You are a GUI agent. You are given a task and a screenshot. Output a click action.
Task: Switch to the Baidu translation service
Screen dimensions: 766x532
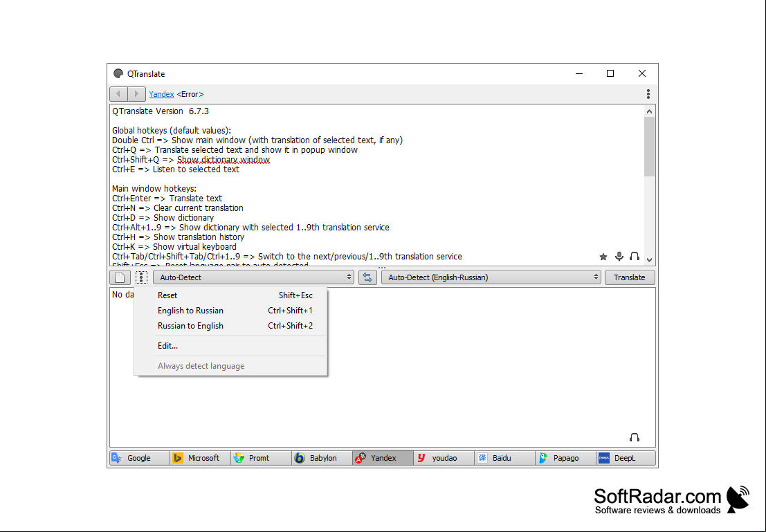pyautogui.click(x=504, y=458)
